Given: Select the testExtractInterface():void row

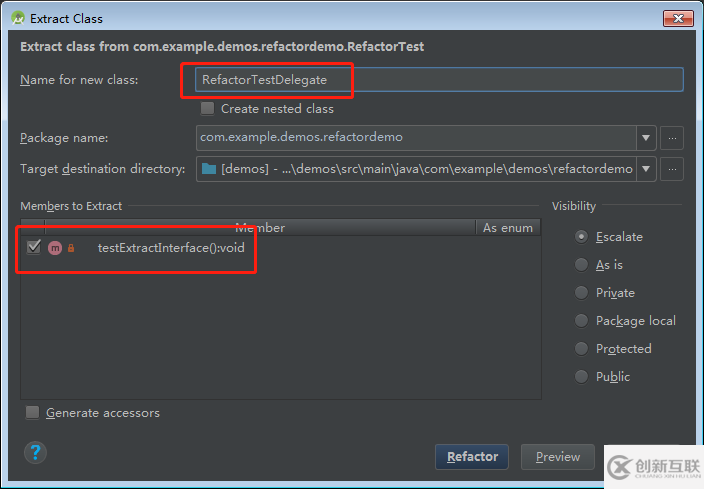Looking at the screenshot, I should point(281,248).
